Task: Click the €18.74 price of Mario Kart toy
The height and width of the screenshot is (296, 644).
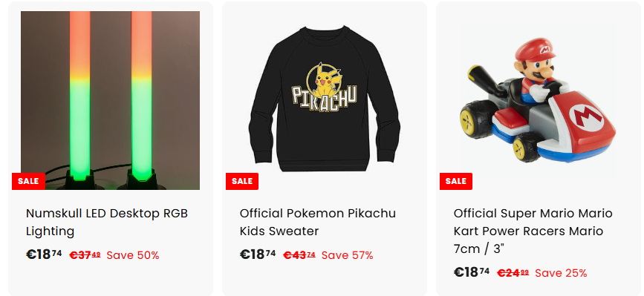Action: (x=472, y=272)
